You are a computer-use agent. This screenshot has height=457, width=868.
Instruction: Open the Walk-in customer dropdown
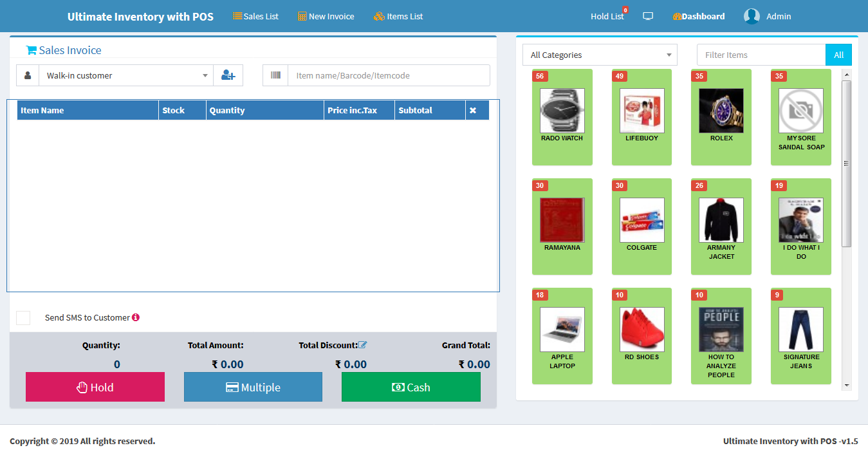click(x=125, y=75)
